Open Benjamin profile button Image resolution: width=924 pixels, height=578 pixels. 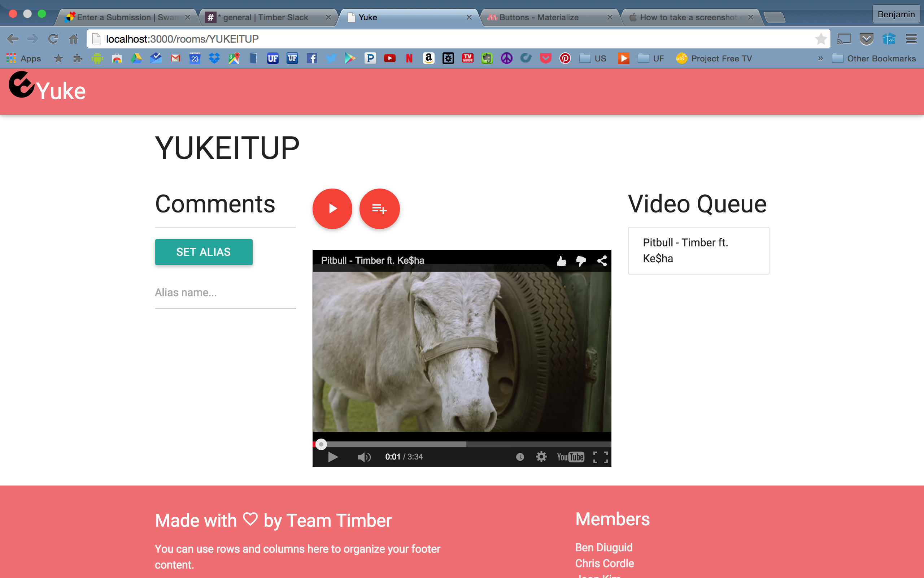[x=896, y=14]
